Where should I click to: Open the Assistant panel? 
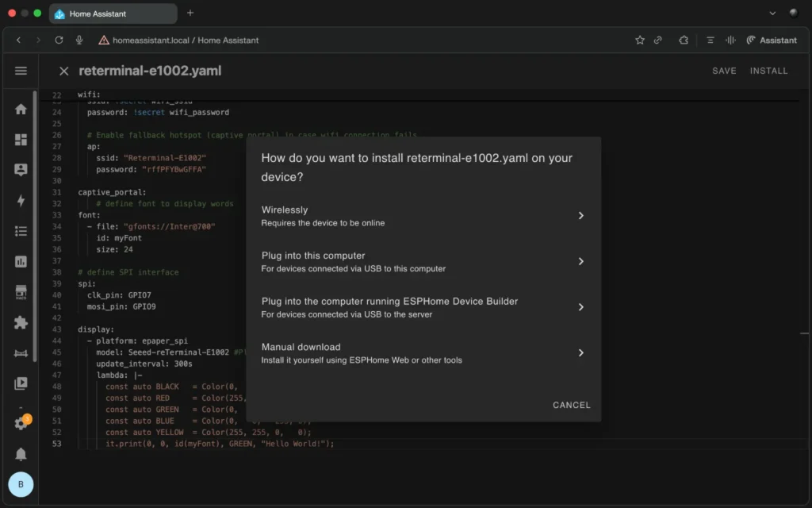(771, 40)
